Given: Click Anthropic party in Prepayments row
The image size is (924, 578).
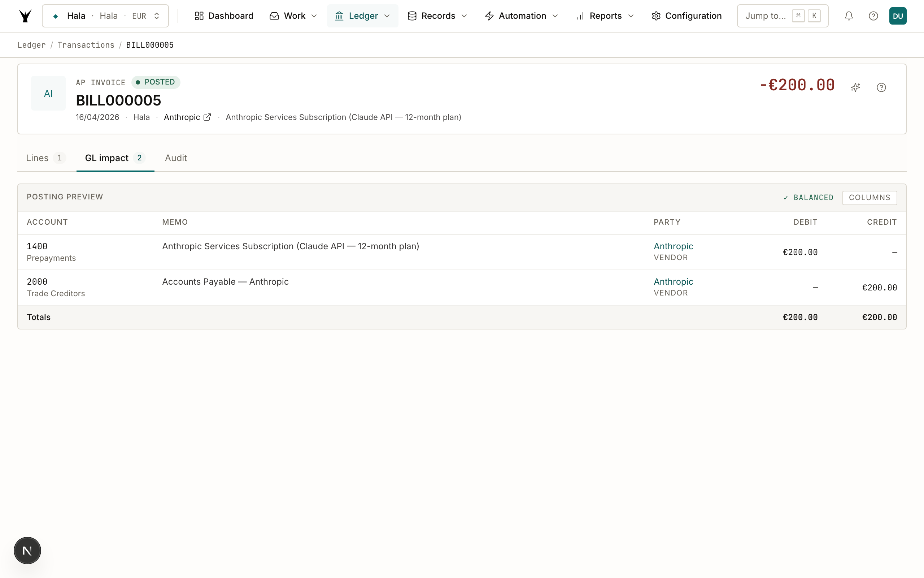Looking at the screenshot, I should (x=673, y=246).
